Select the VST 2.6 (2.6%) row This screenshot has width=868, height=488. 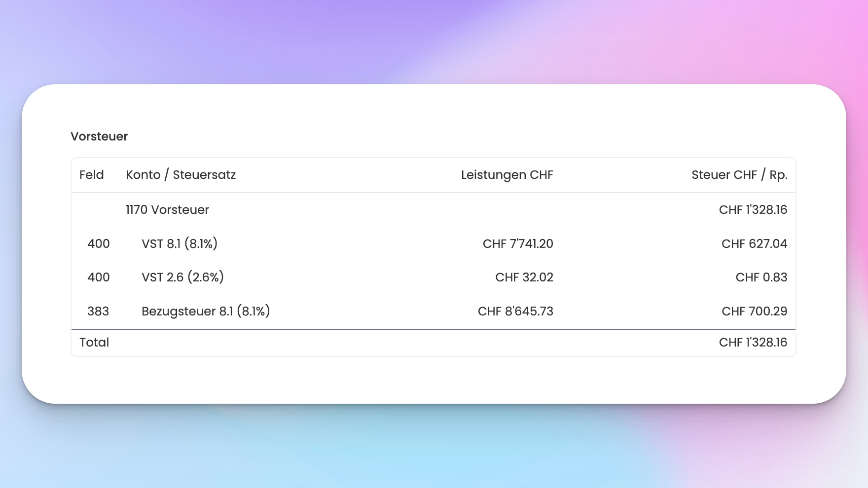pos(434,277)
